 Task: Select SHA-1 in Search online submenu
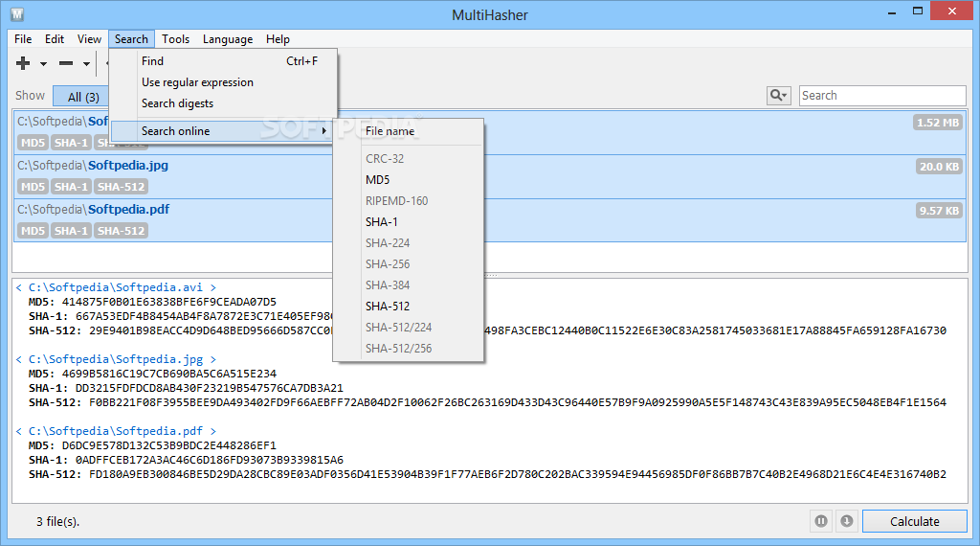pyautogui.click(x=408, y=222)
